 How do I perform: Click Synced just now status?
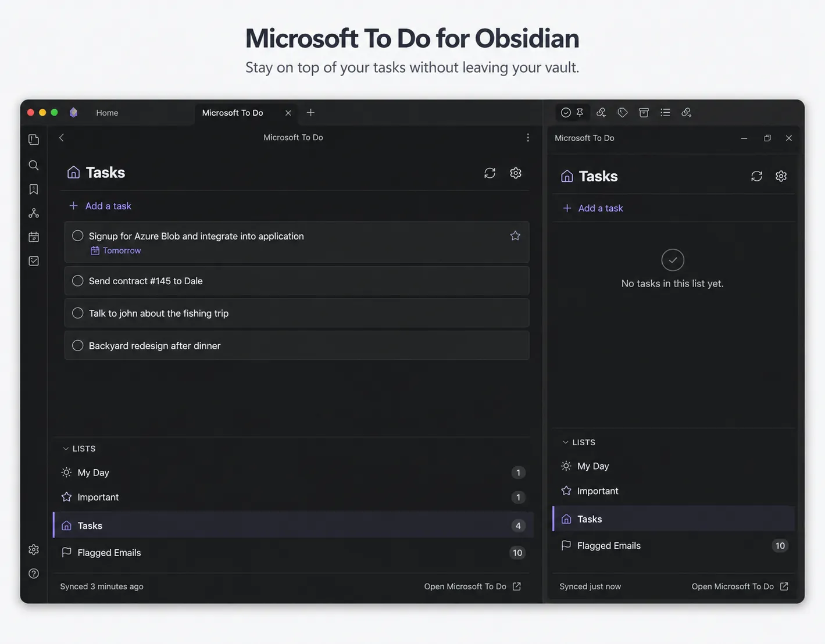coord(590,586)
